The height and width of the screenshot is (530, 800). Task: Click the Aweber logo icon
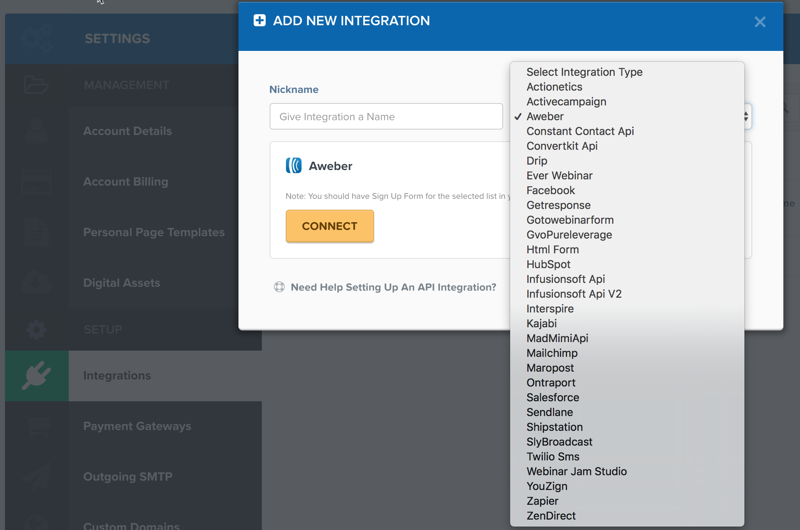click(293, 165)
